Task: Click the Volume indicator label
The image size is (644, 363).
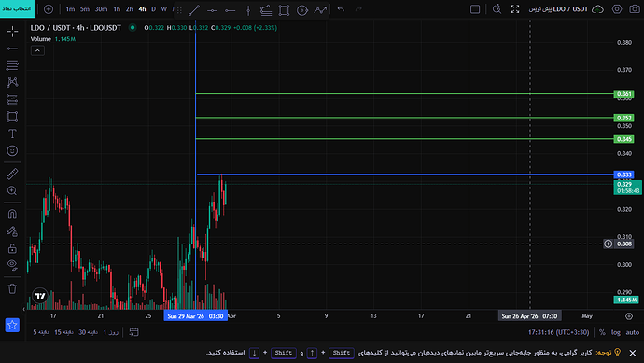Action: click(41, 39)
